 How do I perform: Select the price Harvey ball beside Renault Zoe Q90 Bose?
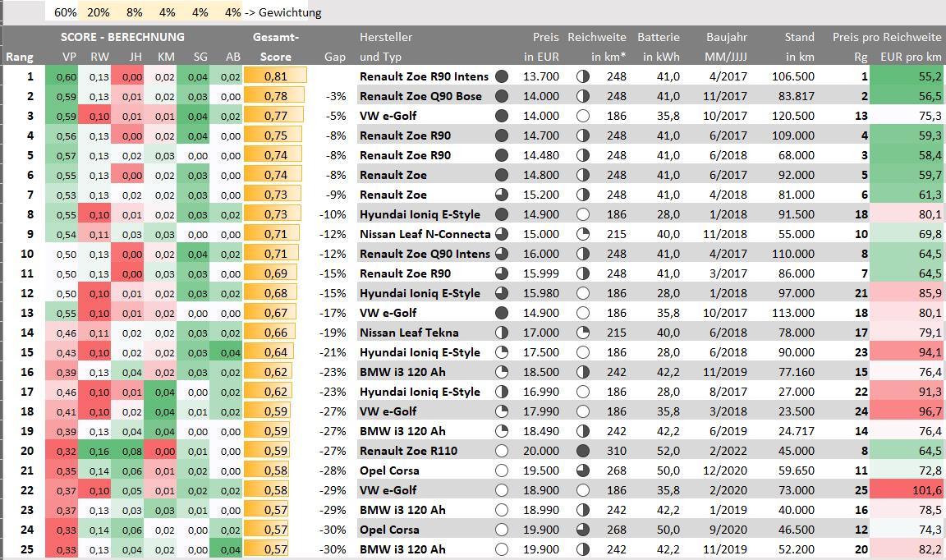click(502, 97)
